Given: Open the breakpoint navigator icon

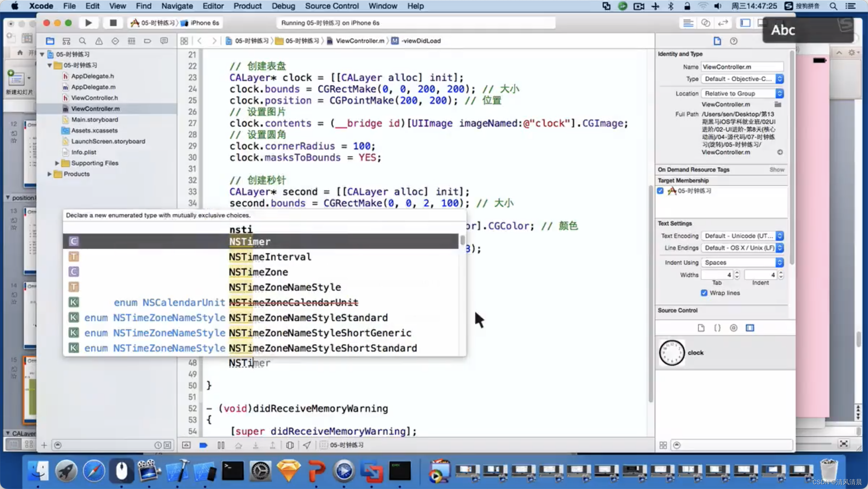Looking at the screenshot, I should [x=148, y=41].
